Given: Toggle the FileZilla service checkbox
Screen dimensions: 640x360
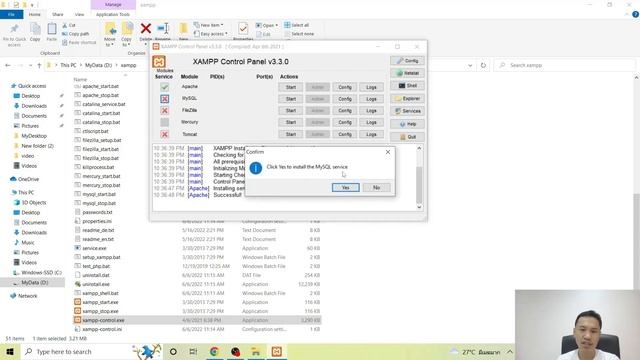Looking at the screenshot, I should pyautogui.click(x=164, y=111).
